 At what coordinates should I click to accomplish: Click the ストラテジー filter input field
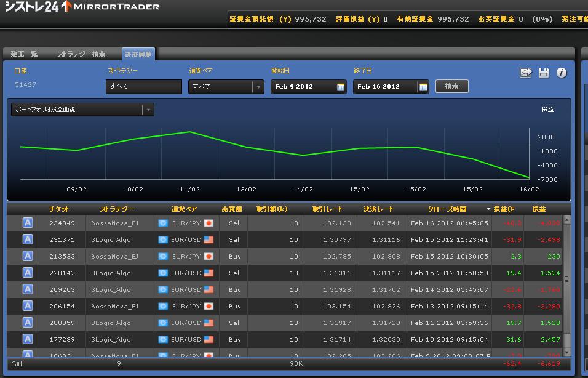(x=143, y=87)
